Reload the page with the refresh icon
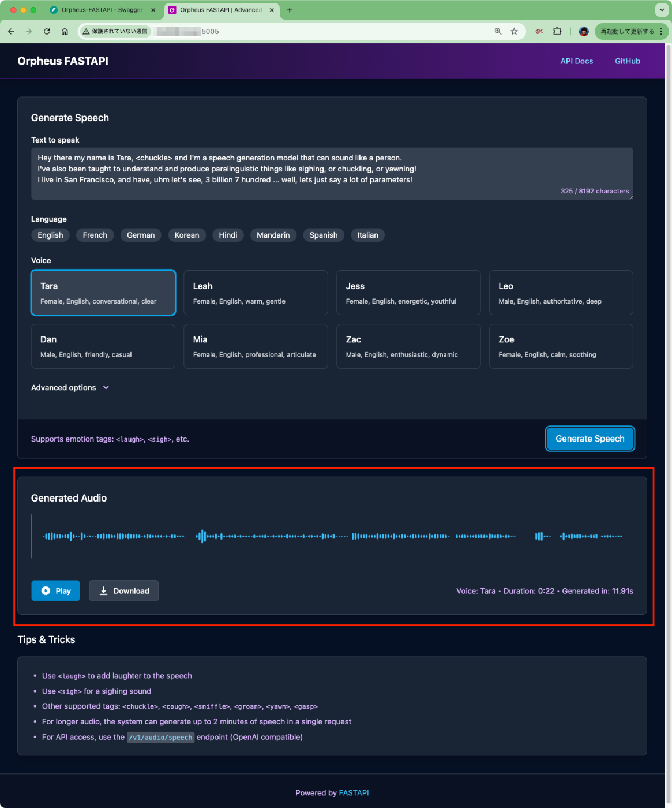Image resolution: width=672 pixels, height=808 pixels. [47, 31]
